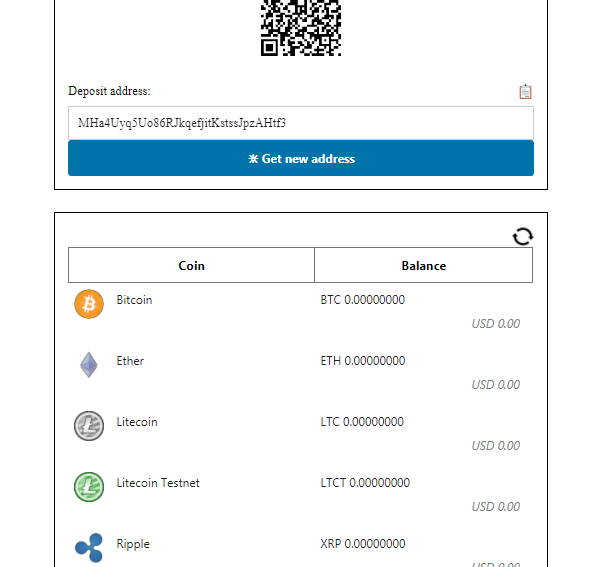
Task: Click the Coin column header
Action: (191, 265)
